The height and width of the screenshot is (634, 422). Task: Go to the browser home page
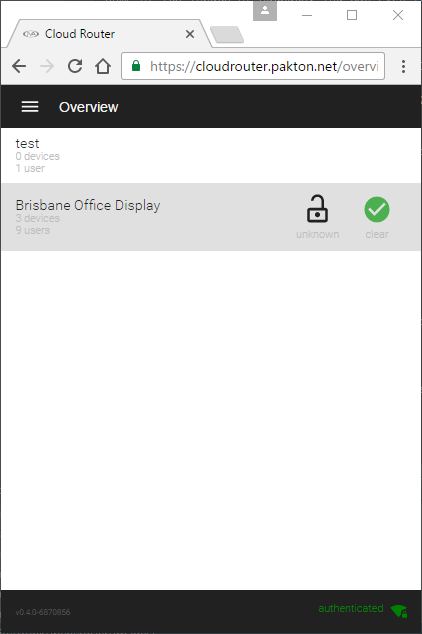pos(103,66)
